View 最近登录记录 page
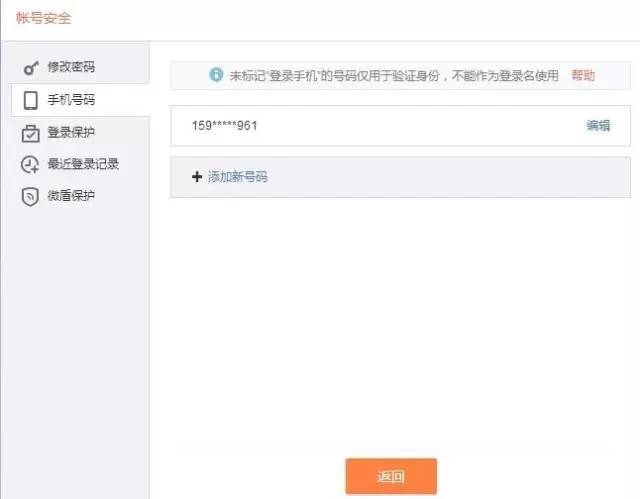 [x=81, y=164]
